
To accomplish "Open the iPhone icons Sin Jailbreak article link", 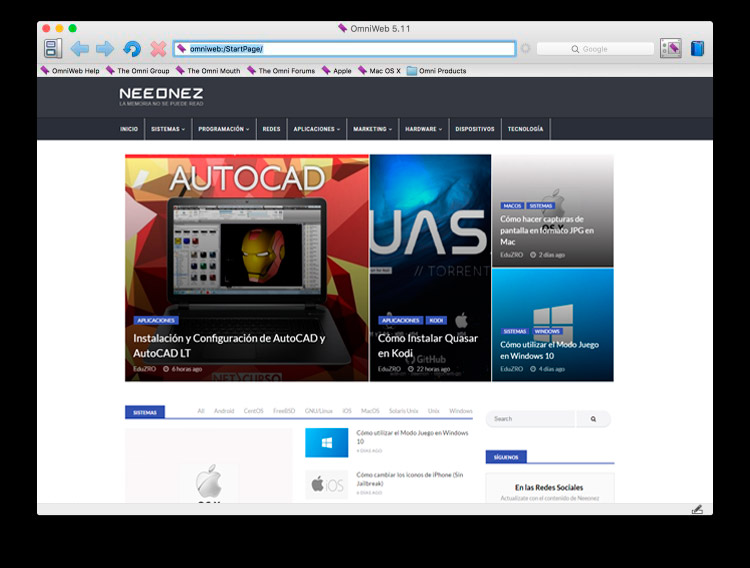I will tap(409, 479).
